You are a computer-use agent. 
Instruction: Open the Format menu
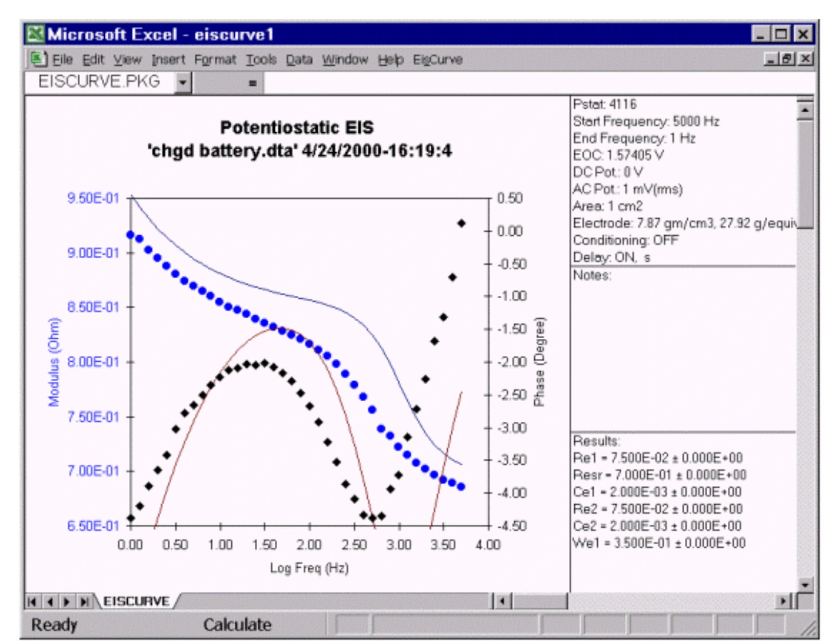coord(215,60)
